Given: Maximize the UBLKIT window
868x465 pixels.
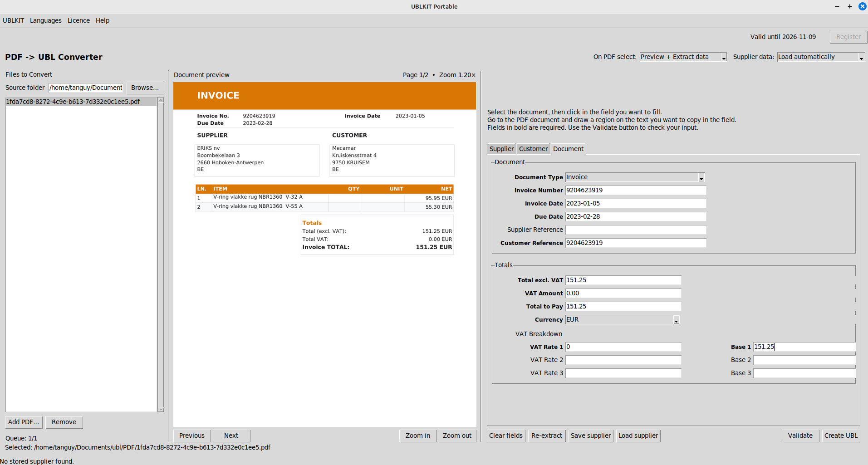Looking at the screenshot, I should point(850,6).
